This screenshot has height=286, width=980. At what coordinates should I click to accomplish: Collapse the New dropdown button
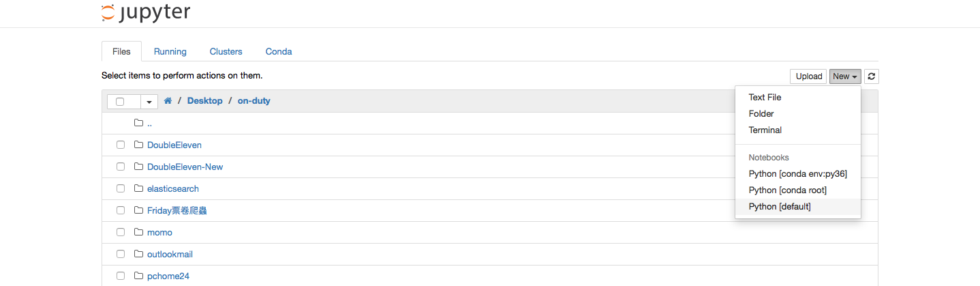845,76
